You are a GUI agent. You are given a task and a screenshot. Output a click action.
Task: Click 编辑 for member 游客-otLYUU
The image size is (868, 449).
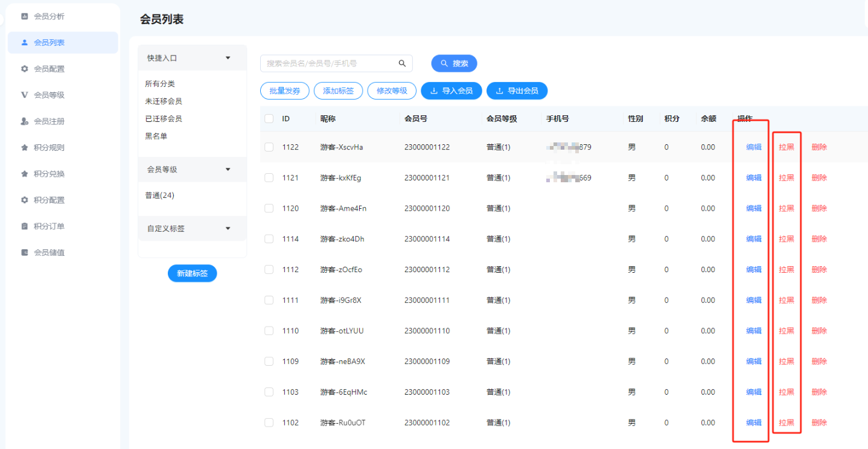pos(754,331)
